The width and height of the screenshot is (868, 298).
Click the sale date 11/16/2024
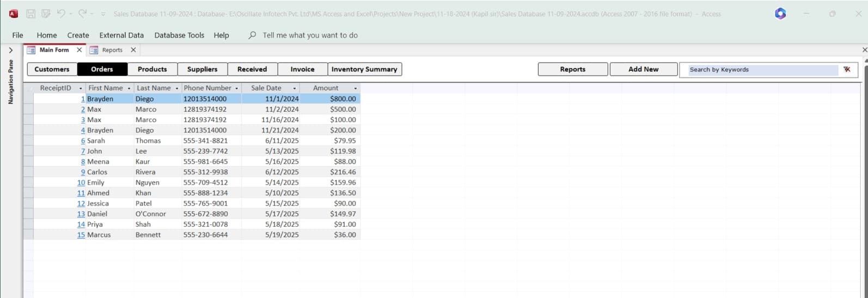click(x=280, y=120)
